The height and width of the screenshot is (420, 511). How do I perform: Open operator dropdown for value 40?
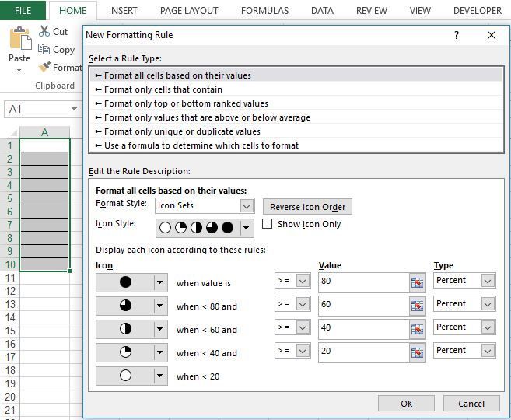303,327
